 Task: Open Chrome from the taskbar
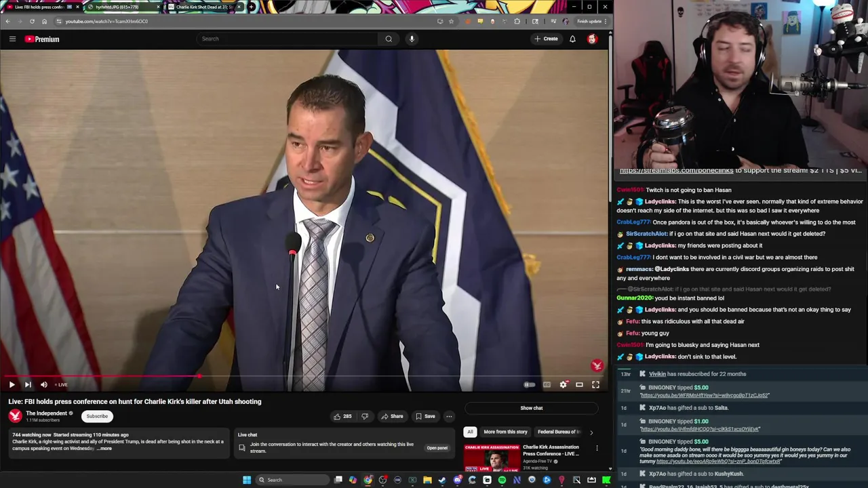(368, 480)
